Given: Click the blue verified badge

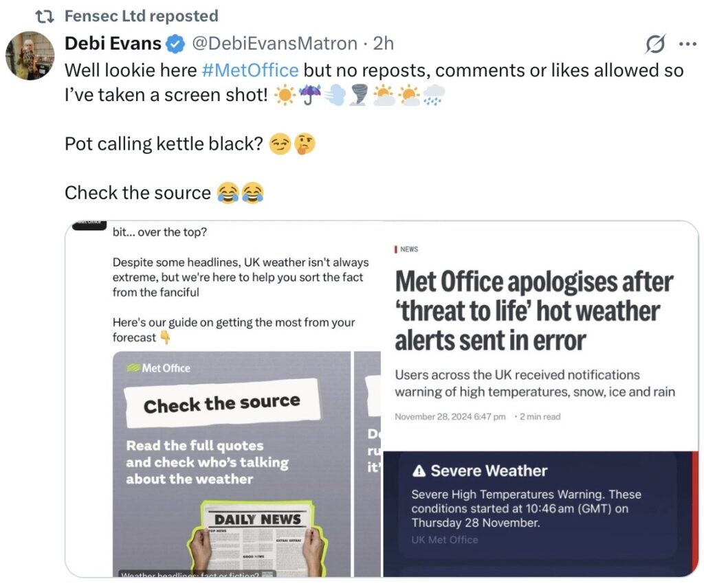Looking at the screenshot, I should (176, 45).
